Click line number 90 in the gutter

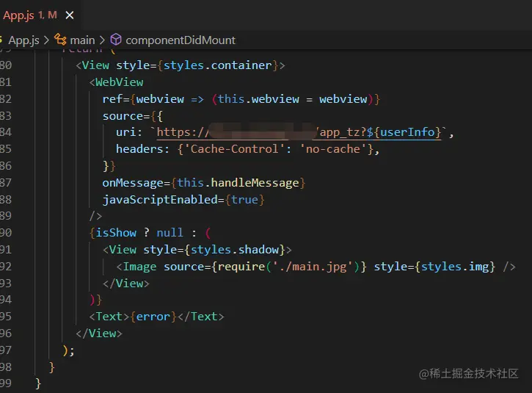point(5,233)
